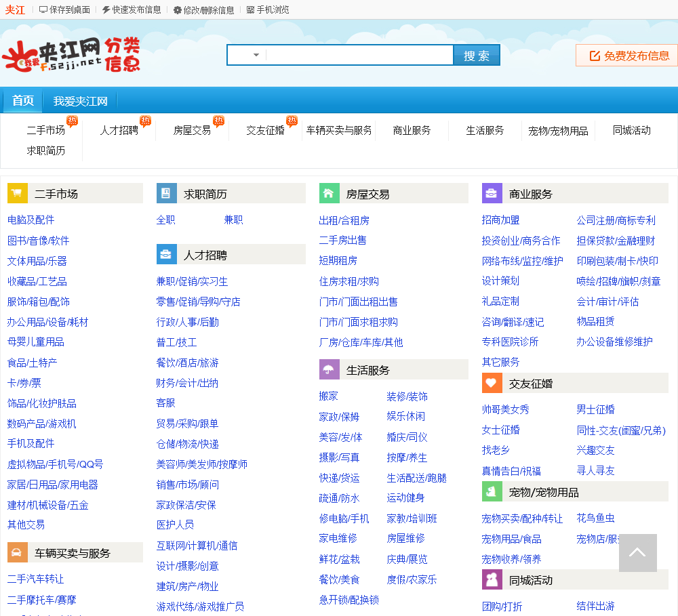Click the heart icon beside 交友征婚

click(492, 384)
